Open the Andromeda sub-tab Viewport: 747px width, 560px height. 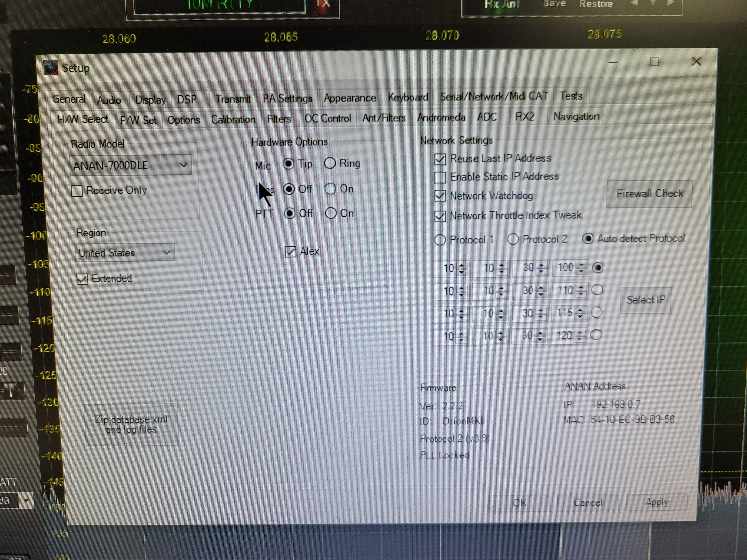click(x=441, y=117)
